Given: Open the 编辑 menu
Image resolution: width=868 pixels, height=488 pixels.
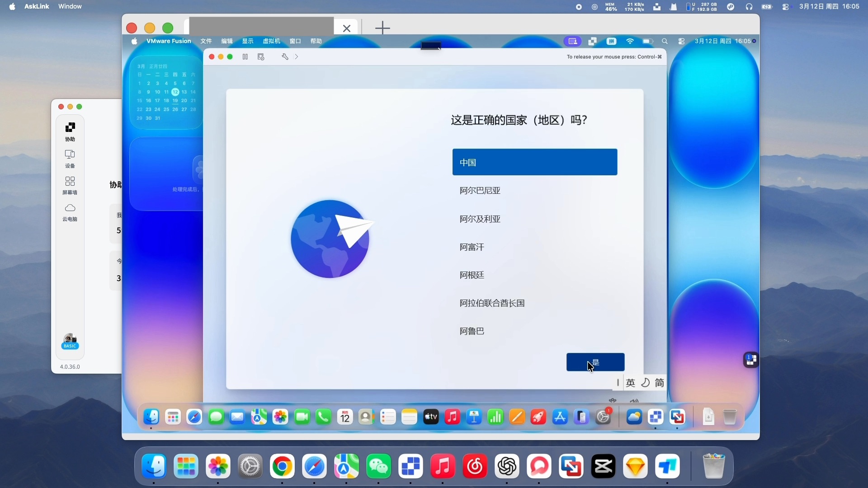Looking at the screenshot, I should [227, 41].
